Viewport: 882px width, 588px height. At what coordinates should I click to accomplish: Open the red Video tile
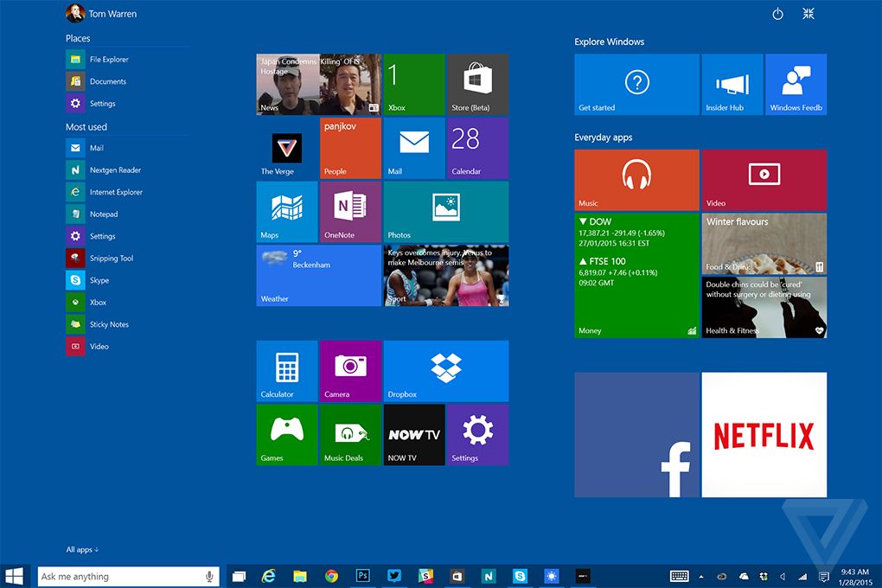pos(764,180)
